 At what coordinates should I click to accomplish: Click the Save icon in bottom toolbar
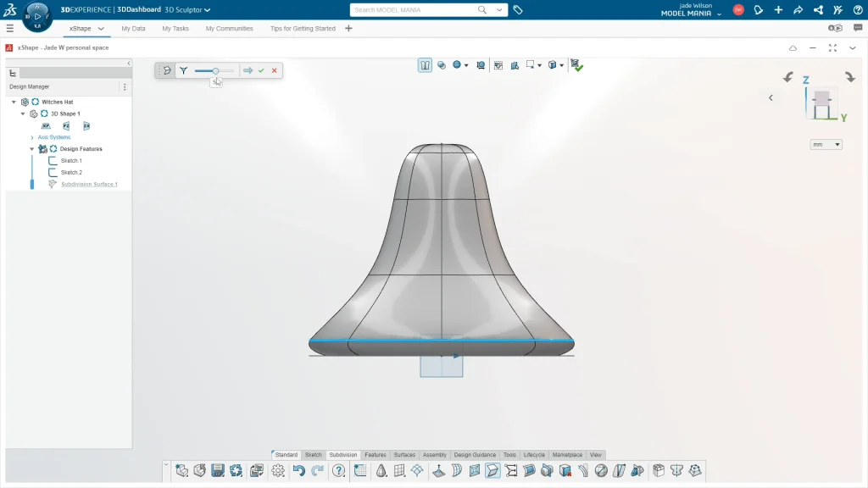point(218,470)
